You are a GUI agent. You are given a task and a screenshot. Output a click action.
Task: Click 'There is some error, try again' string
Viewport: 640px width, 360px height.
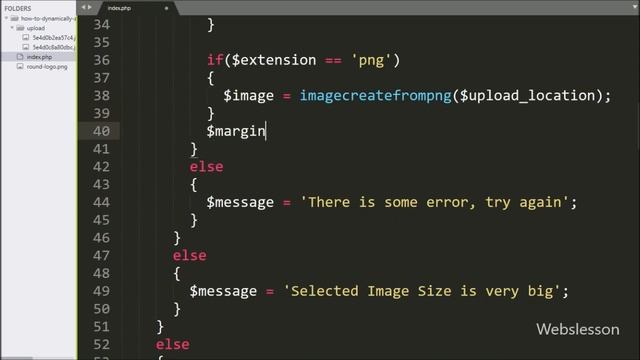click(x=434, y=202)
